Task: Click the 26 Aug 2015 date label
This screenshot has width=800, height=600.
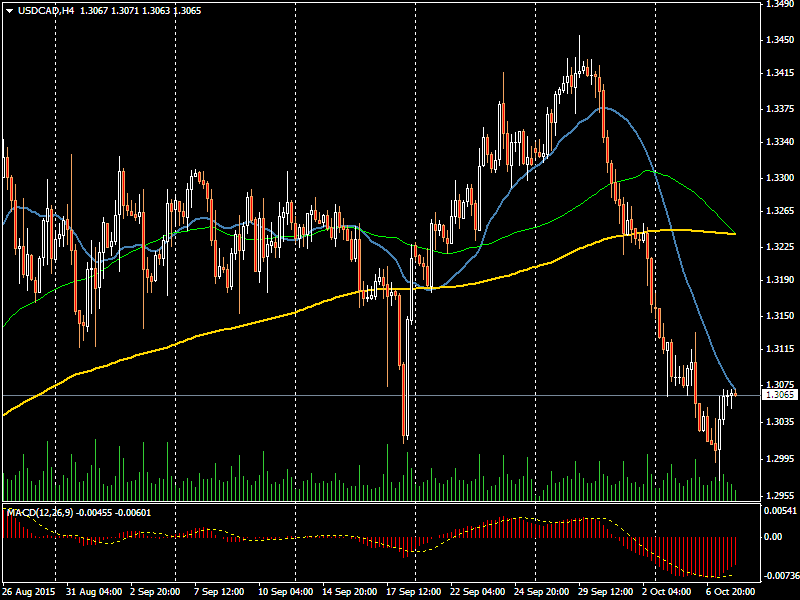Action: click(x=30, y=592)
